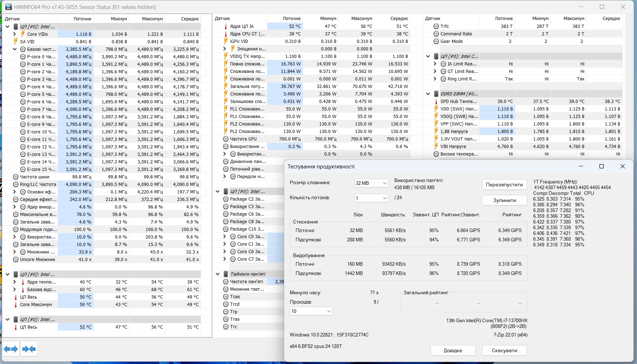The image size is (637, 364).
Task: Click the icon beside Command Rate
Action: (x=436, y=34)
